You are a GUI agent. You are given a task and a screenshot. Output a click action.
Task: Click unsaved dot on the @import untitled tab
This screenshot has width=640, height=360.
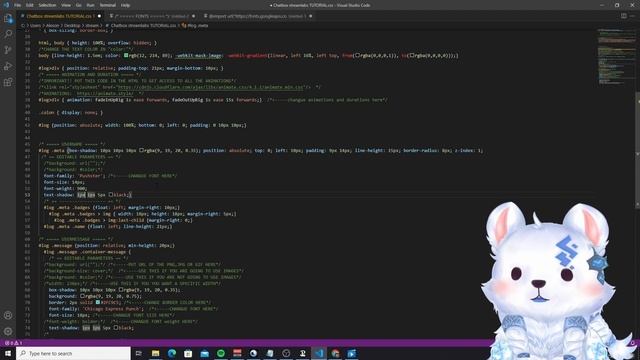click(x=311, y=16)
